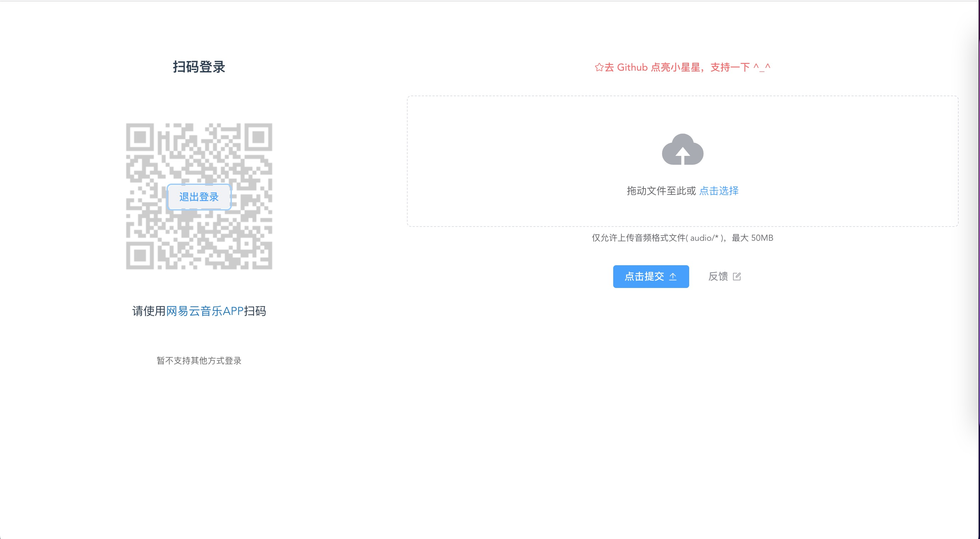Image resolution: width=980 pixels, height=539 pixels.
Task: Open the 网易云音乐APP link
Action: (x=205, y=311)
